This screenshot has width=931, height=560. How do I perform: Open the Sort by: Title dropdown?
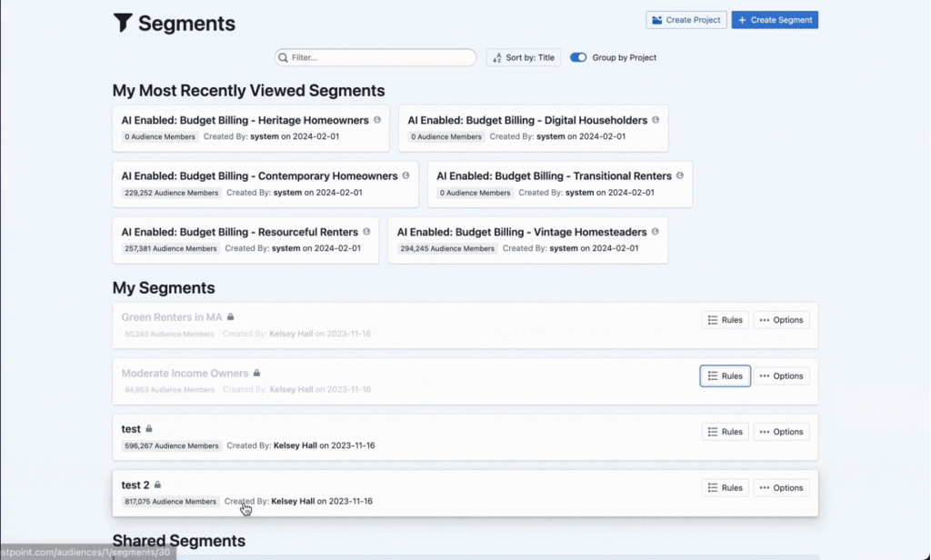tap(524, 57)
